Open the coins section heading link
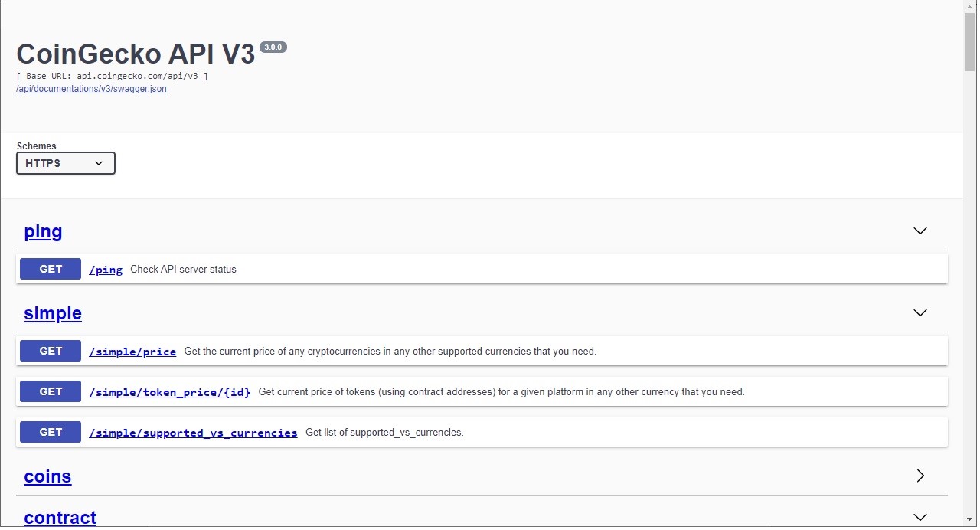The height and width of the screenshot is (530, 980). [47, 476]
